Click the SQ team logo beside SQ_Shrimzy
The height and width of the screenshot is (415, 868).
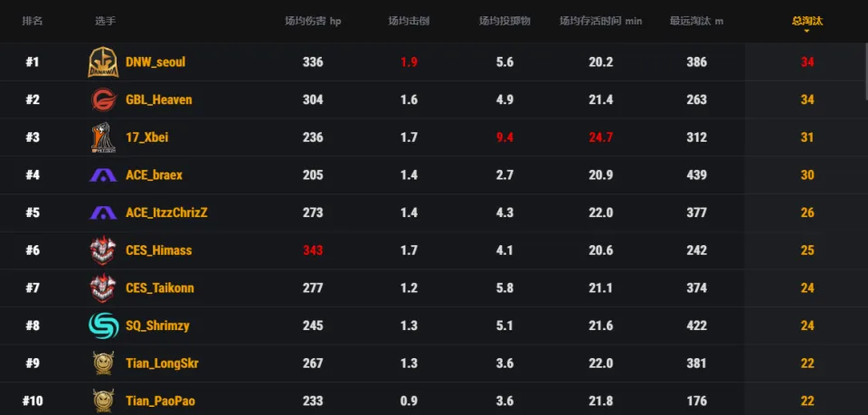click(103, 325)
